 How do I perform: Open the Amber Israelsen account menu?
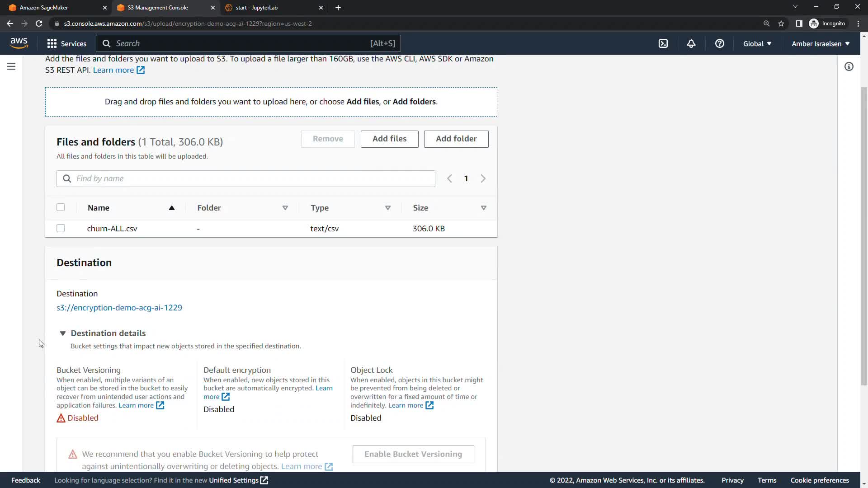coord(820,43)
